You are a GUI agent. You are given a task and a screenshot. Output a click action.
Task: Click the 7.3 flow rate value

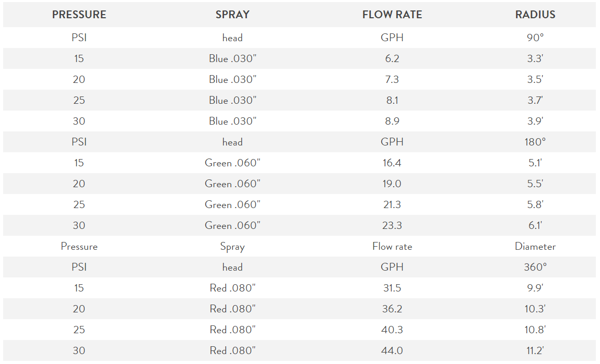392,79
